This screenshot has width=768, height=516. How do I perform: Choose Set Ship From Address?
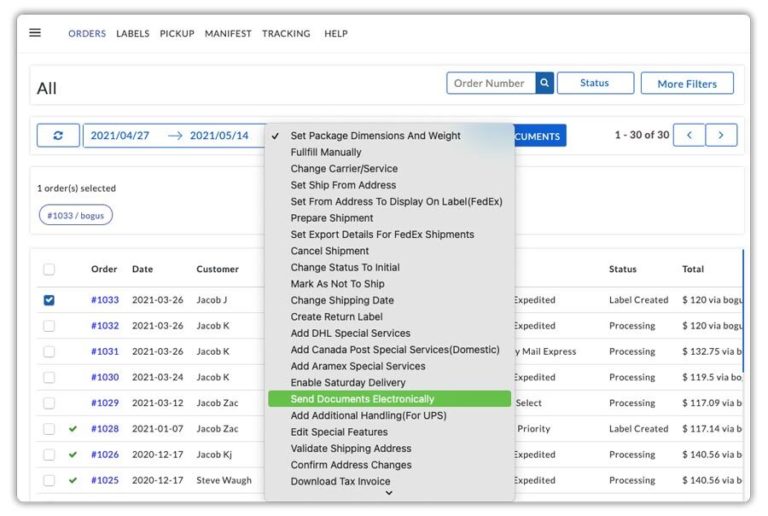(x=389, y=185)
